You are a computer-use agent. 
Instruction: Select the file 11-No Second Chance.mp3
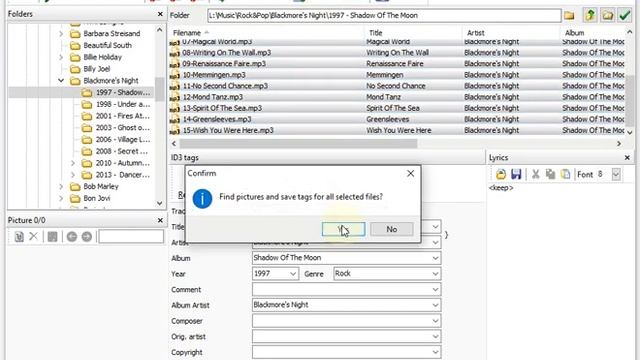pyautogui.click(x=225, y=86)
